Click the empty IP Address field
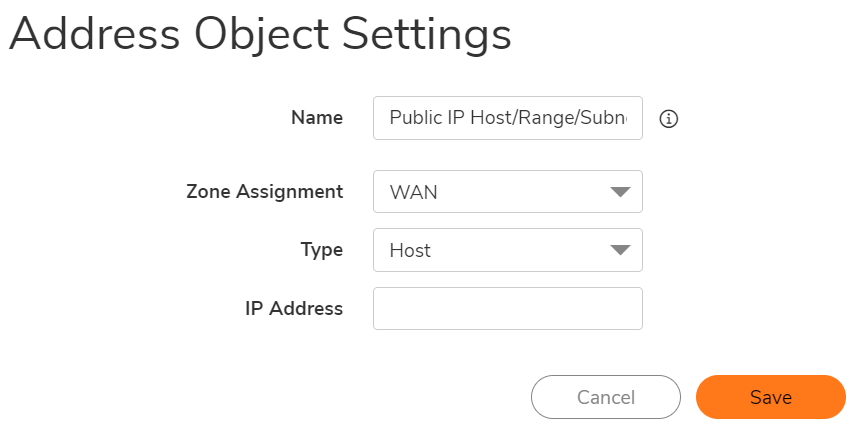The height and width of the screenshot is (431, 854). pyautogui.click(x=507, y=308)
